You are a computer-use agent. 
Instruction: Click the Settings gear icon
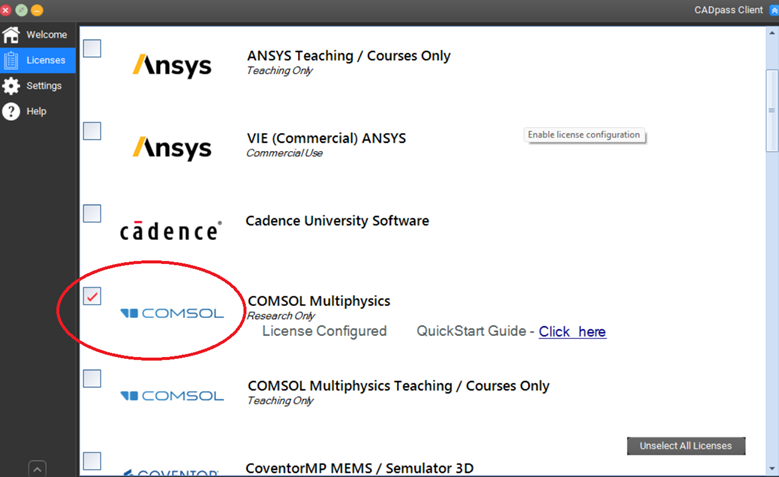click(11, 86)
